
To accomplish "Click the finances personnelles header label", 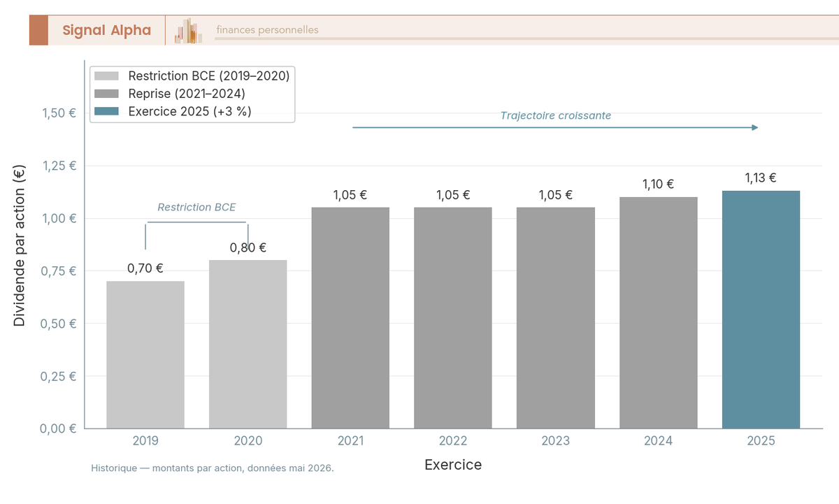I will [x=267, y=30].
